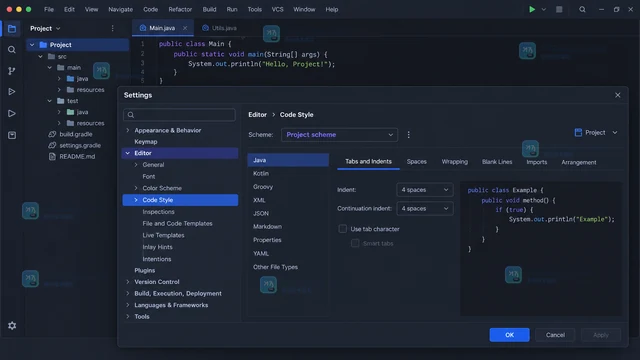Click the search icon in Settings search field
Screen dimensions: 640x360
tap(131, 115)
